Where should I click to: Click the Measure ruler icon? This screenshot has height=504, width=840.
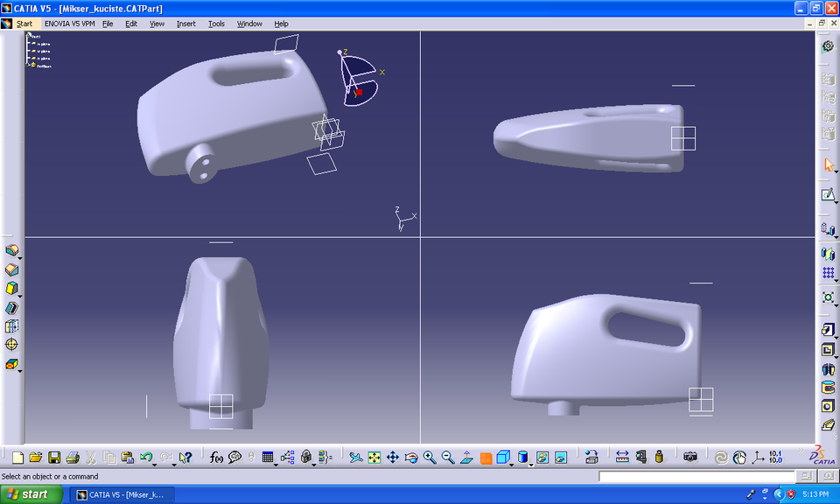[x=621, y=457]
